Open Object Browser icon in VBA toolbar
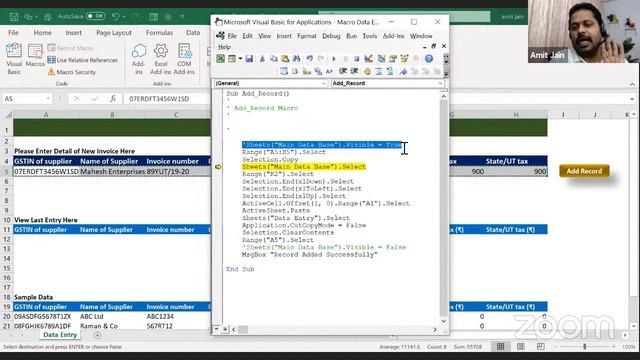 click(x=404, y=59)
